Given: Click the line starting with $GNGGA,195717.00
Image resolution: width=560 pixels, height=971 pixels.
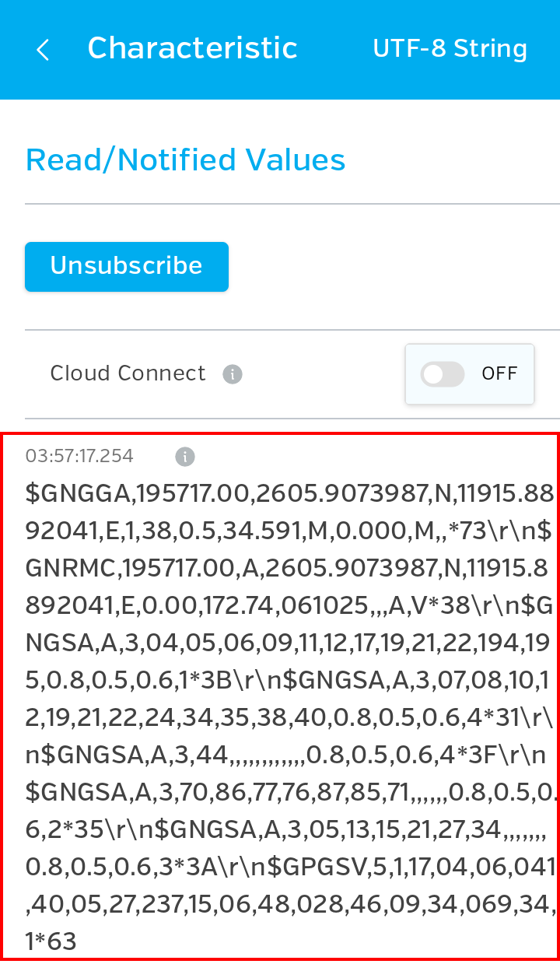Looking at the screenshot, I should click(x=289, y=493).
